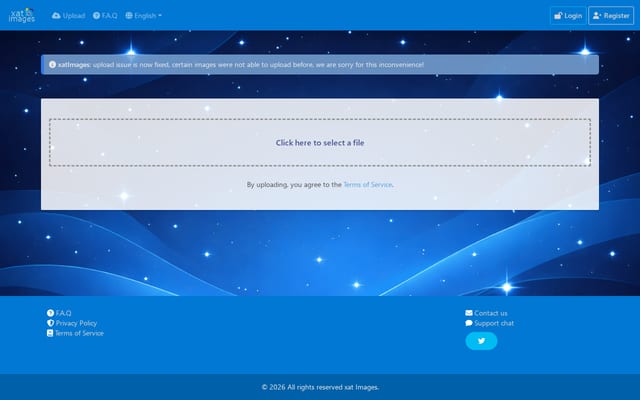Click the book icon beside footer Terms of Service
Image resolution: width=640 pixels, height=400 pixels.
[x=50, y=333]
